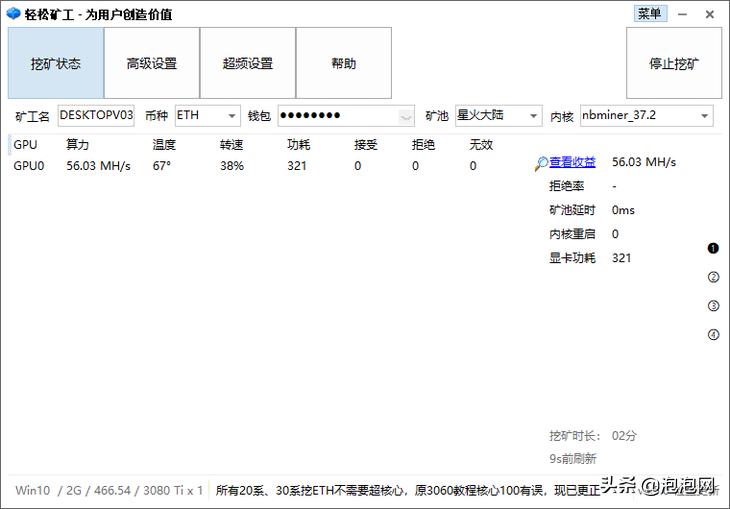Select page indicator 2 circle
The image size is (730, 509).
(x=713, y=277)
